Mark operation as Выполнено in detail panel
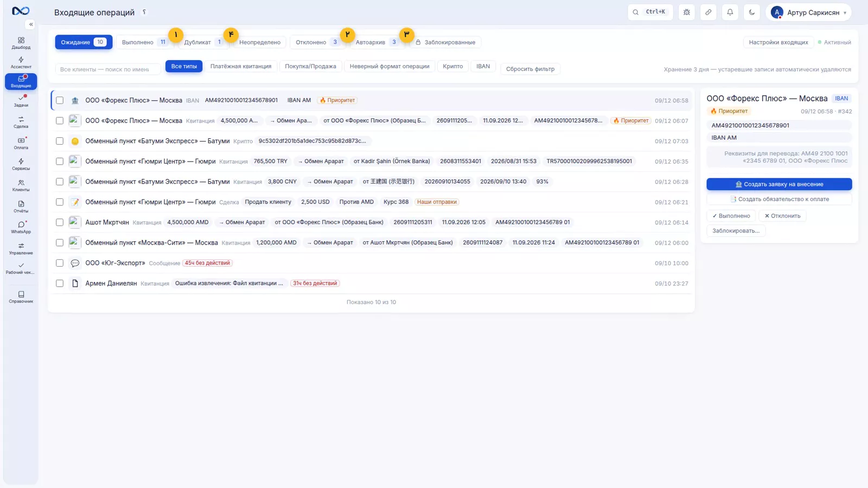Viewport: 868px width, 488px height. tap(731, 216)
